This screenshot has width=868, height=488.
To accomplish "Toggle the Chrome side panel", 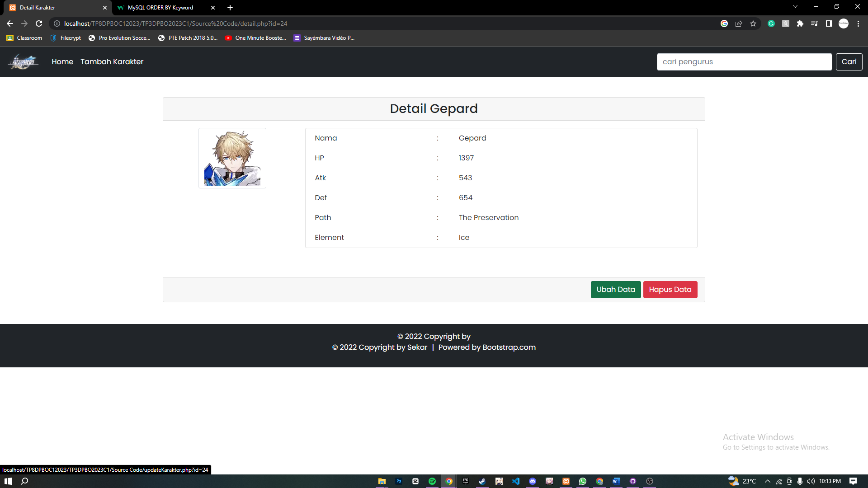I will pyautogui.click(x=829, y=23).
